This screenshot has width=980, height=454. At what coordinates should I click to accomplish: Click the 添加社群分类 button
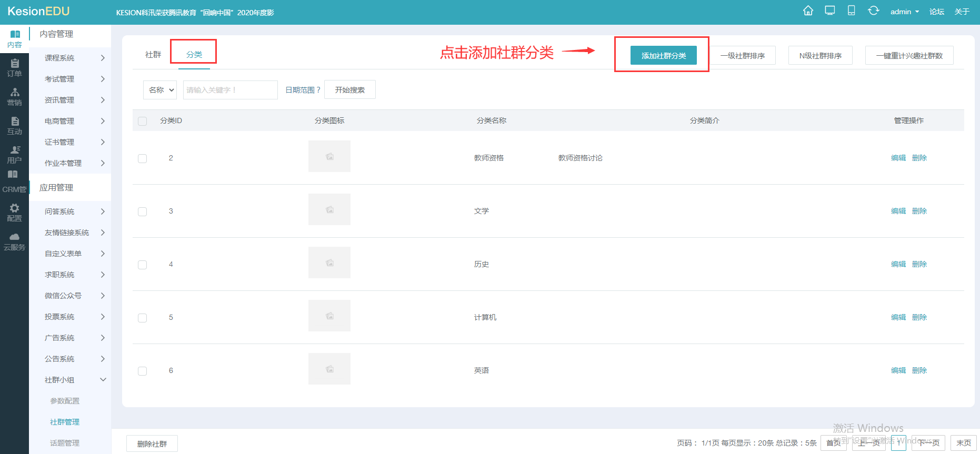coord(663,55)
